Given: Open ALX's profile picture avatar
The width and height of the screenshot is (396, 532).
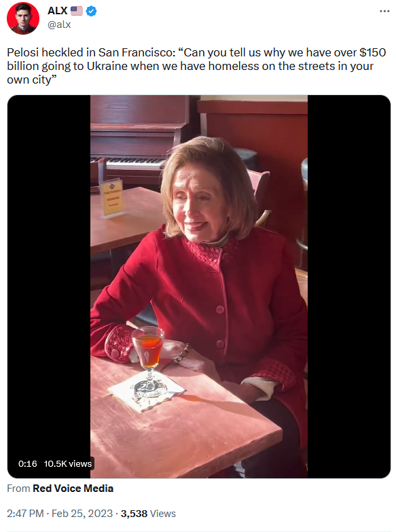Looking at the screenshot, I should (x=22, y=18).
